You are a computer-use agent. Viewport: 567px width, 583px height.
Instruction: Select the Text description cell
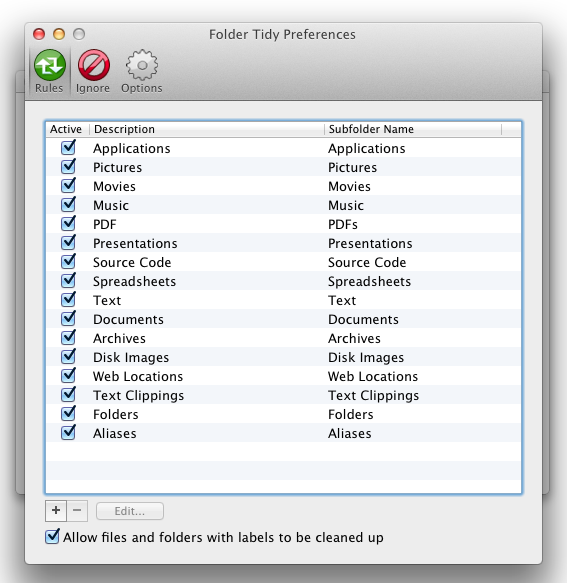point(107,300)
